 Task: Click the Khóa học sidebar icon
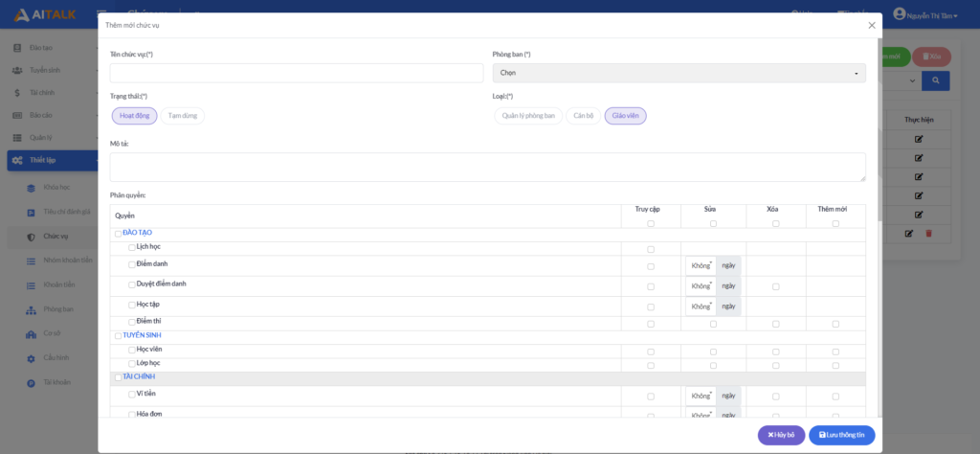click(31, 187)
